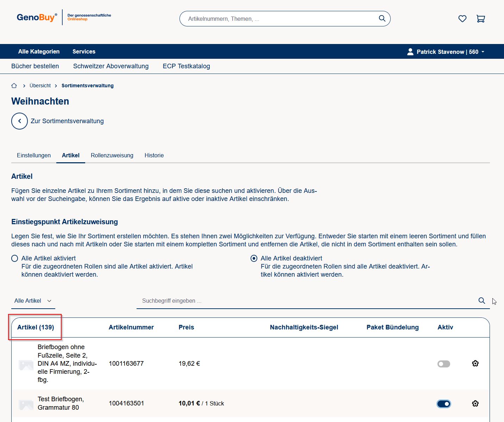Image resolution: width=504 pixels, height=422 pixels.
Task: Enable the Briefbogen ohne Fußzeile active toggle
Action: point(443,364)
